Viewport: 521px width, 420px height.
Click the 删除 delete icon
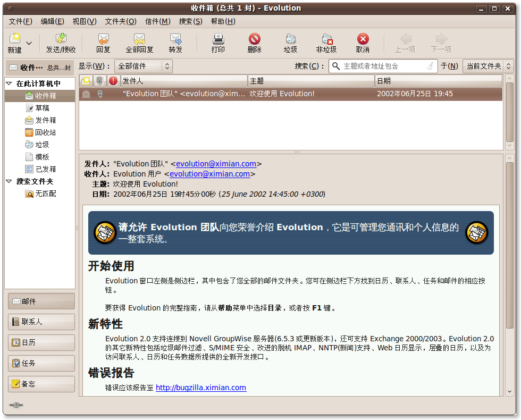click(255, 38)
